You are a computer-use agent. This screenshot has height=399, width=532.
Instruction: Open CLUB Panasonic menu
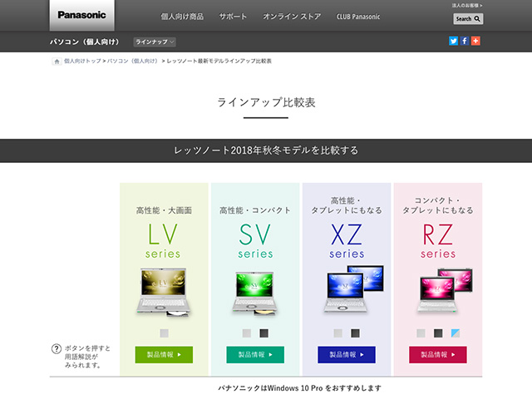tap(358, 17)
